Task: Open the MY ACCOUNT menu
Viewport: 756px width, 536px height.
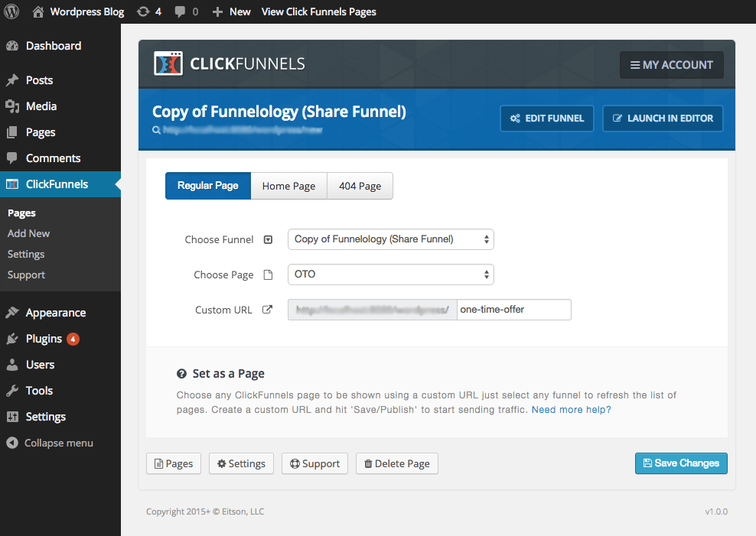Action: pos(671,65)
